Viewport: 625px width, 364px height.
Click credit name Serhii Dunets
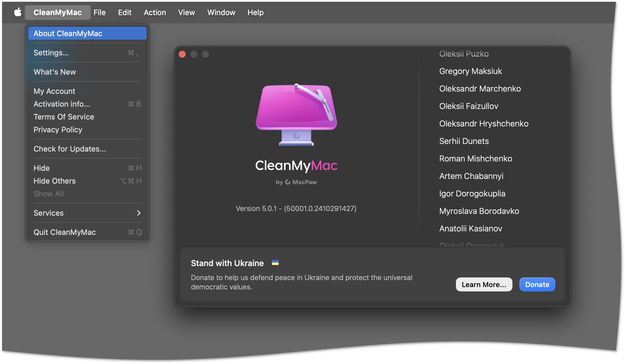[x=464, y=141]
